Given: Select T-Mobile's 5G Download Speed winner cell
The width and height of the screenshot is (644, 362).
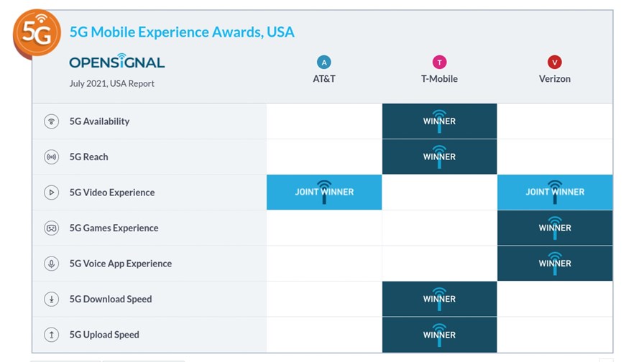Looking at the screenshot, I should point(439,299).
